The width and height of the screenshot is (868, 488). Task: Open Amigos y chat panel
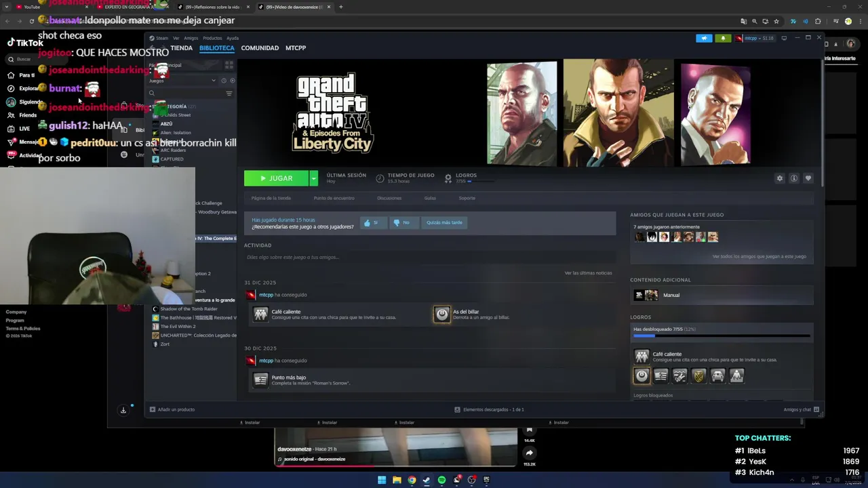point(802,409)
